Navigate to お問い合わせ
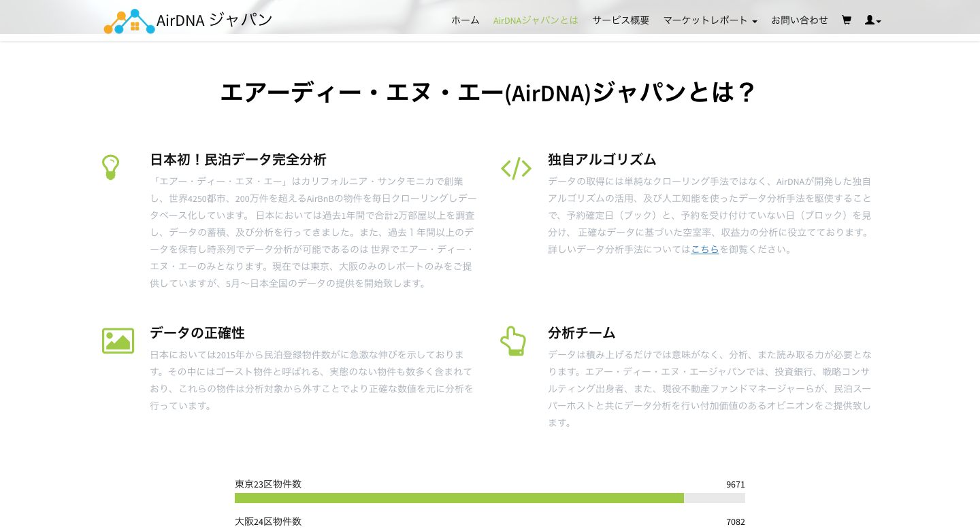This screenshot has width=980, height=529. pos(799,20)
